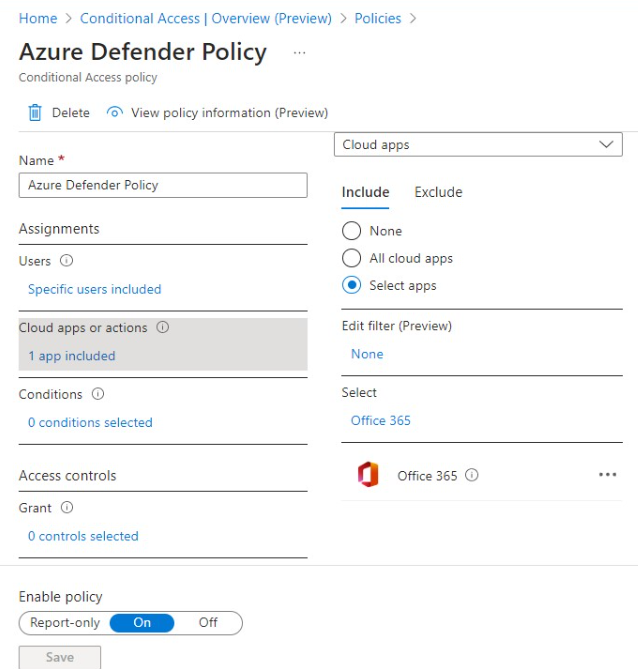Click the Conditions info icon
The height and width of the screenshot is (669, 638).
tap(98, 394)
